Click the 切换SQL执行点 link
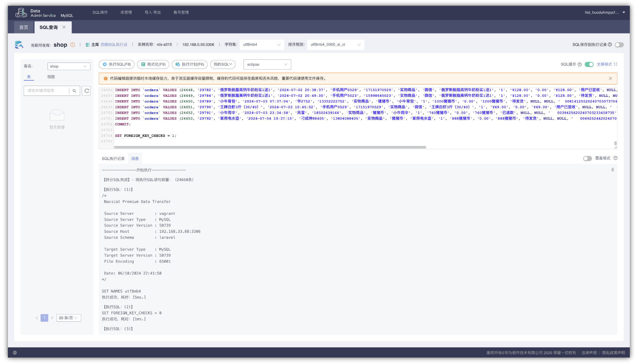This screenshot has width=639, height=364. 114,45
